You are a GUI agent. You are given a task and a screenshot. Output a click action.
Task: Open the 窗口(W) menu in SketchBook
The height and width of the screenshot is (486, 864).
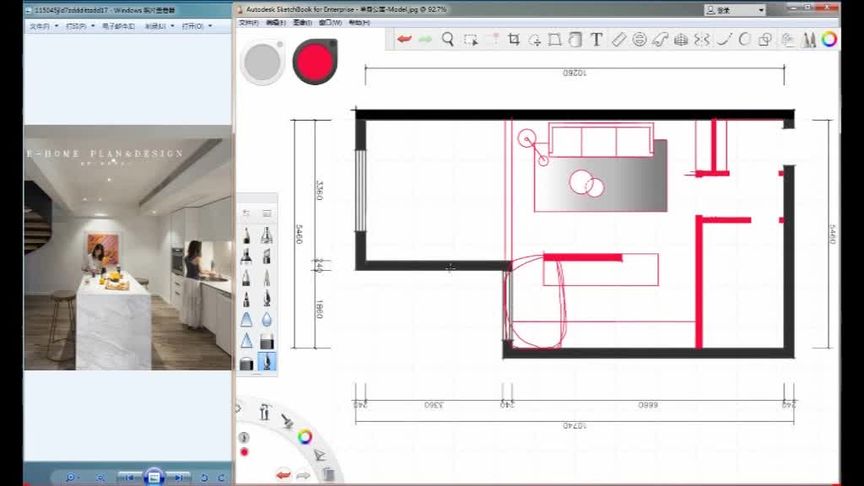(x=330, y=23)
